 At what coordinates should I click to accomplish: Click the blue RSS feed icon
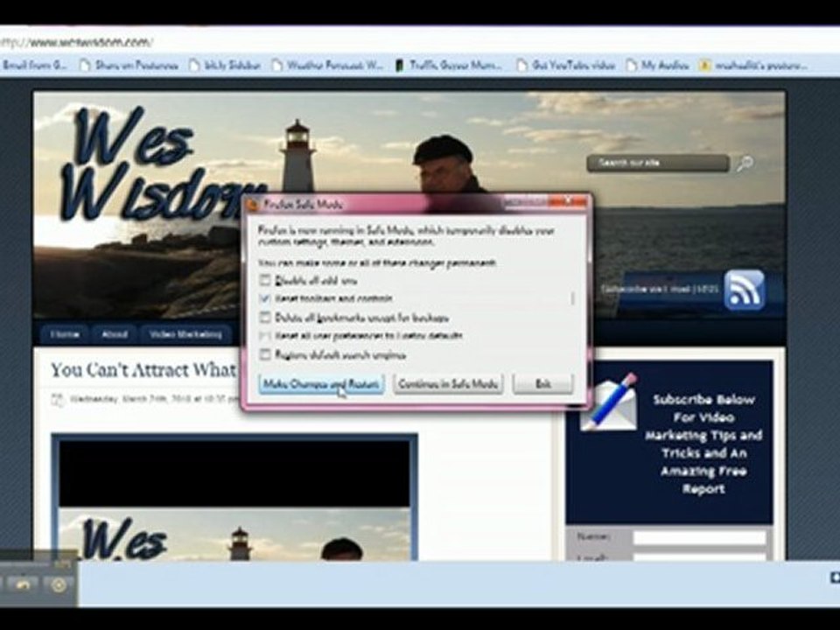[744, 290]
